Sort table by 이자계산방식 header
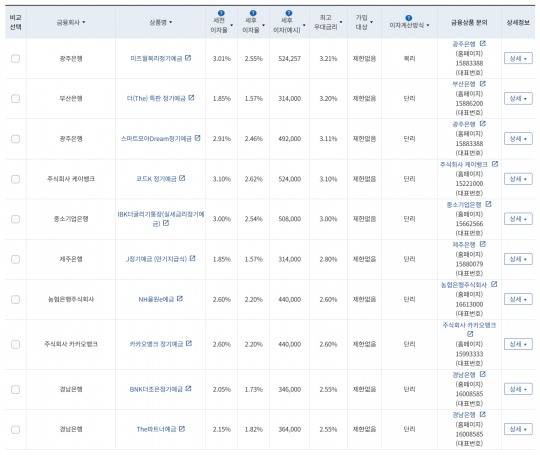Screen dimensions: 540x455 409,25
